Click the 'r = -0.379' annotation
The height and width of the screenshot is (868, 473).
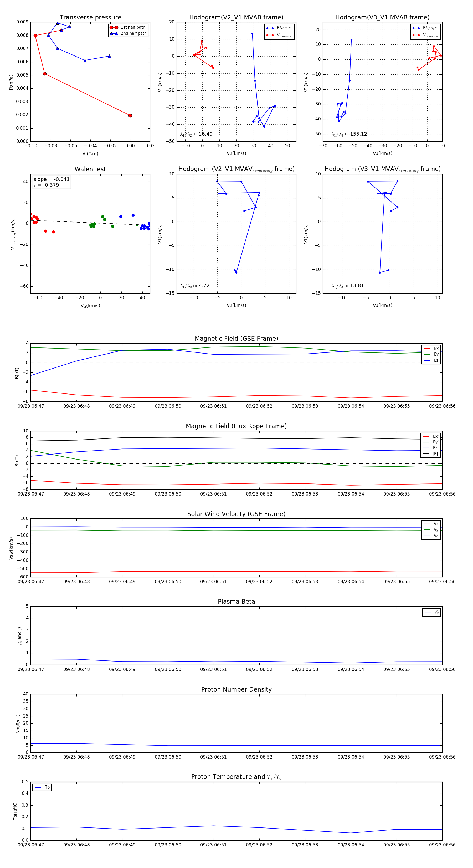(x=47, y=185)
